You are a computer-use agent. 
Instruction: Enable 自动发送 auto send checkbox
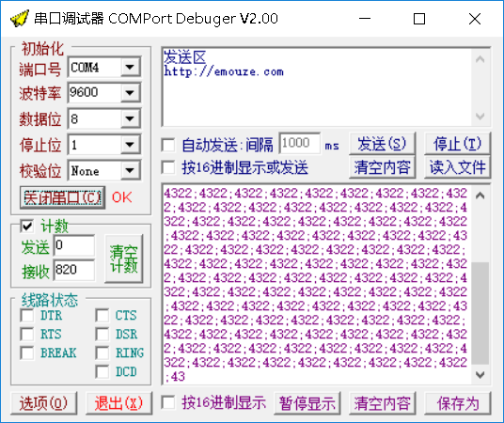coord(168,145)
